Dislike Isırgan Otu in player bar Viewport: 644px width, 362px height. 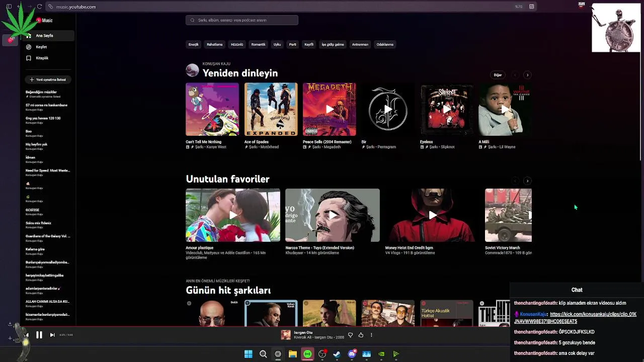[x=351, y=335]
